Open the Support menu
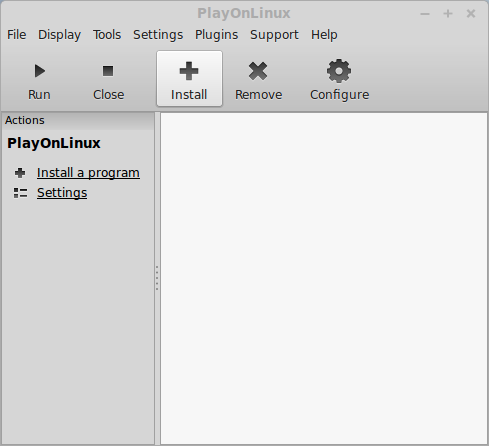The width and height of the screenshot is (489, 446). [274, 35]
